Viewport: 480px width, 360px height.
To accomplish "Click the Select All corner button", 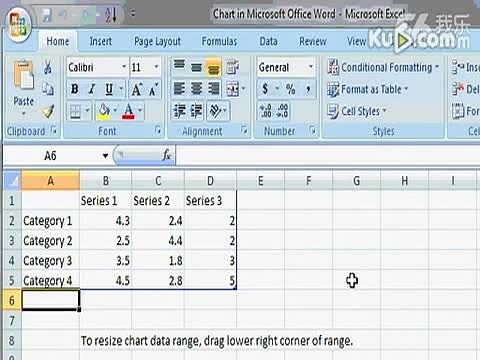I will (13, 181).
